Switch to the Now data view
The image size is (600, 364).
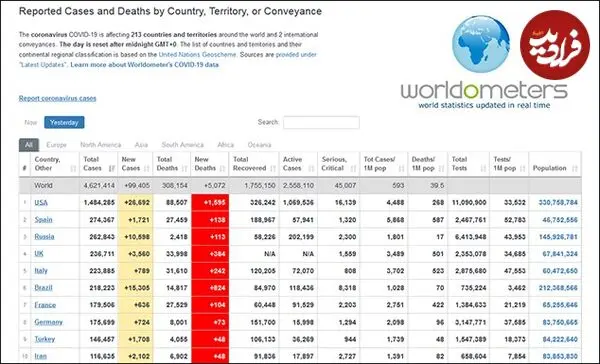[x=31, y=122]
